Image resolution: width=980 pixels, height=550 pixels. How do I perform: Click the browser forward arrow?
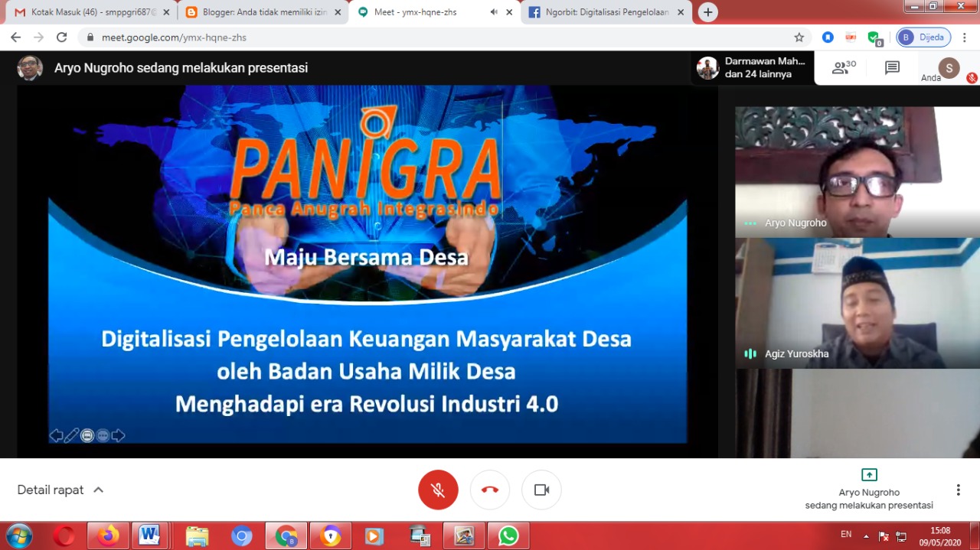tap(39, 37)
